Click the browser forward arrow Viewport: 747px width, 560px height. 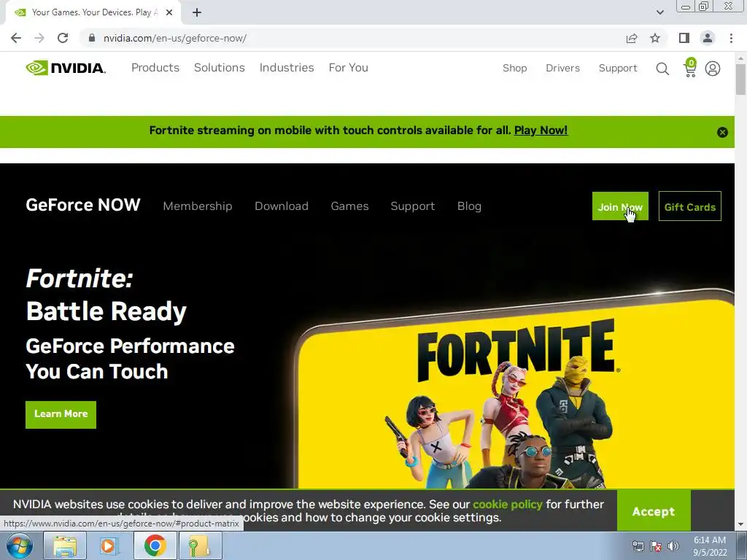tap(39, 38)
